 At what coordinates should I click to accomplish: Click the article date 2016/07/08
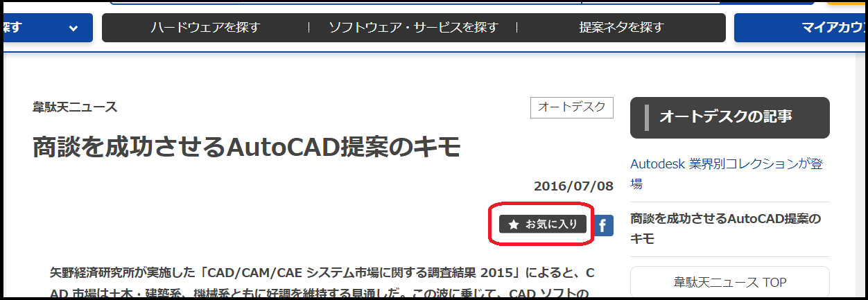pyautogui.click(x=573, y=186)
